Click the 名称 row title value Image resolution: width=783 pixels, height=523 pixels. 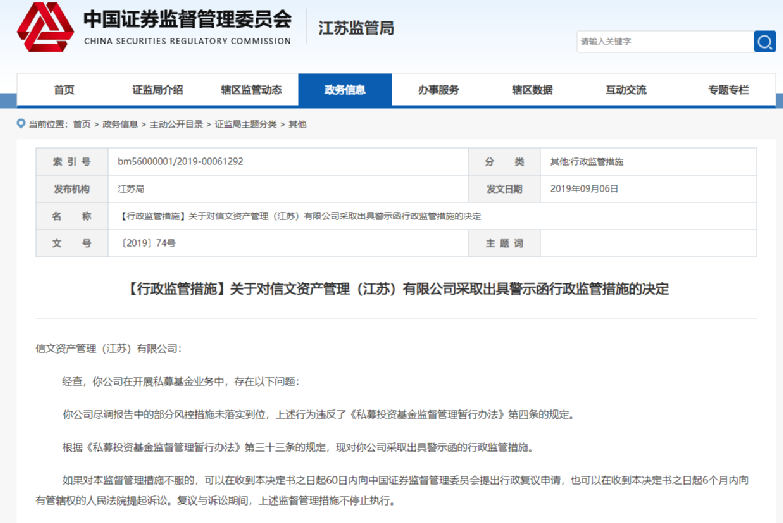(301, 216)
